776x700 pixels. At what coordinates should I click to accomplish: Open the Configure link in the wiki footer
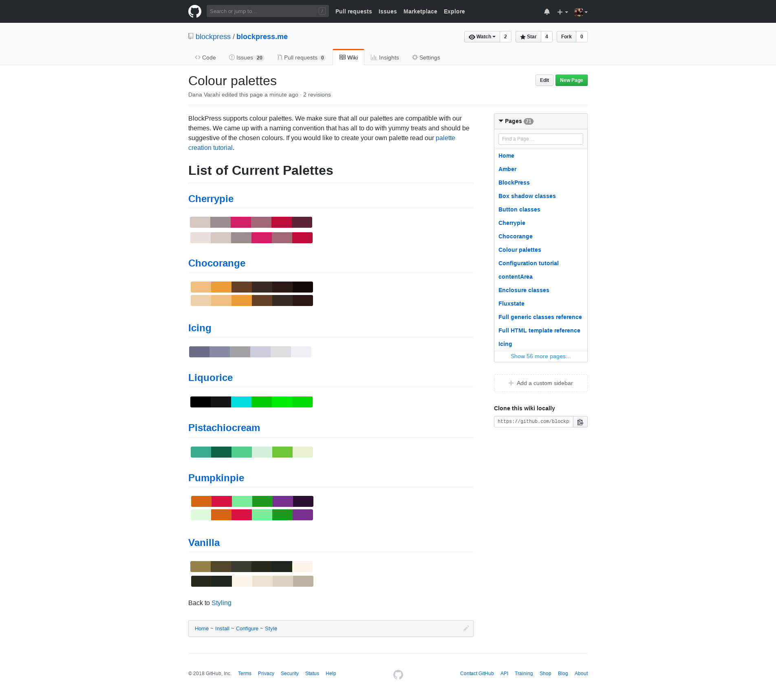[247, 629]
